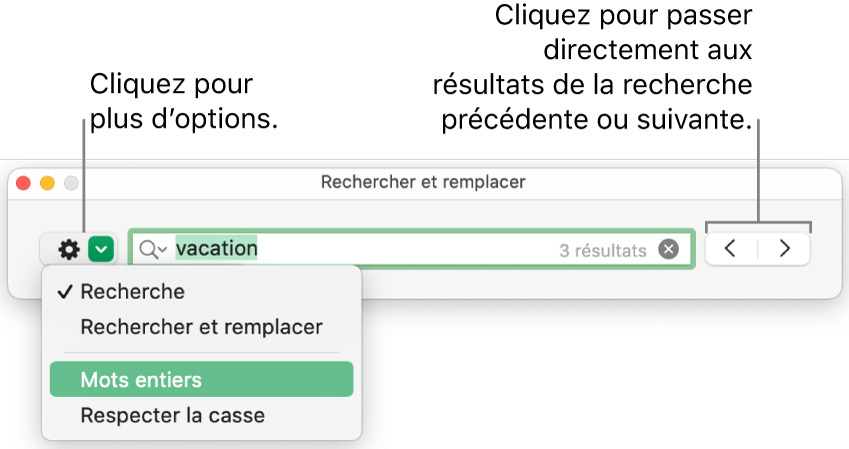
Task: Enable the Mots entiers option
Action: (141, 380)
